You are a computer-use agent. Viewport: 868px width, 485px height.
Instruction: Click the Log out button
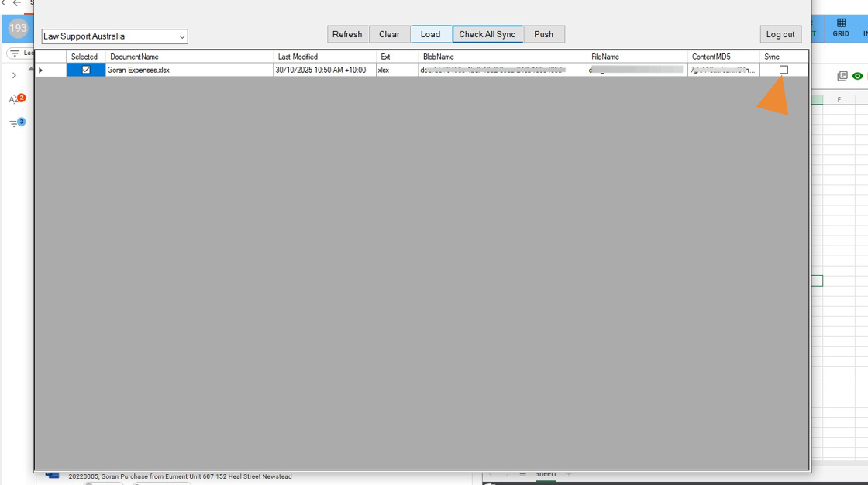pos(780,34)
